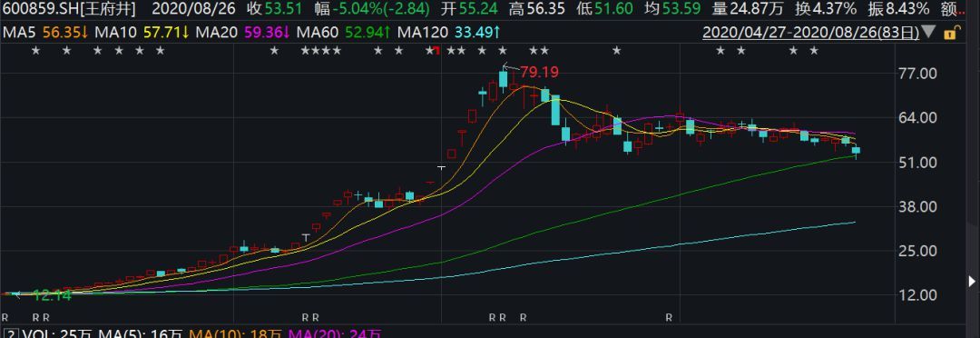Click the 77.00 price axis label

click(x=918, y=74)
